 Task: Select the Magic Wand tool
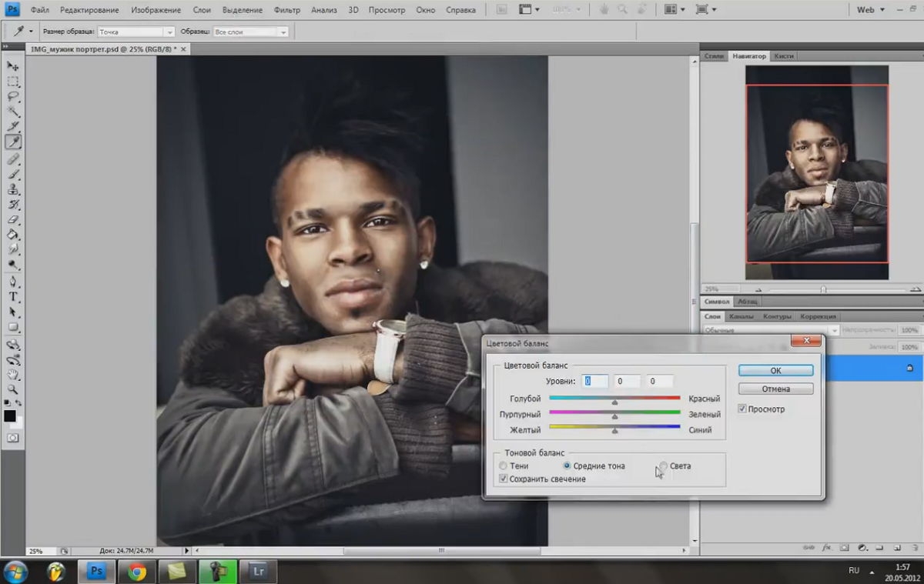pos(13,112)
